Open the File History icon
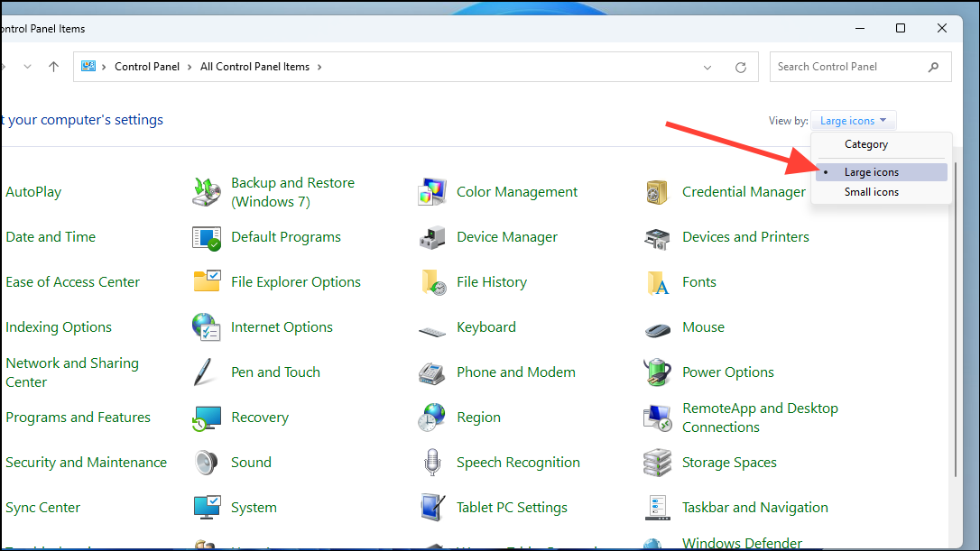This screenshot has width=980, height=551. [x=433, y=281]
